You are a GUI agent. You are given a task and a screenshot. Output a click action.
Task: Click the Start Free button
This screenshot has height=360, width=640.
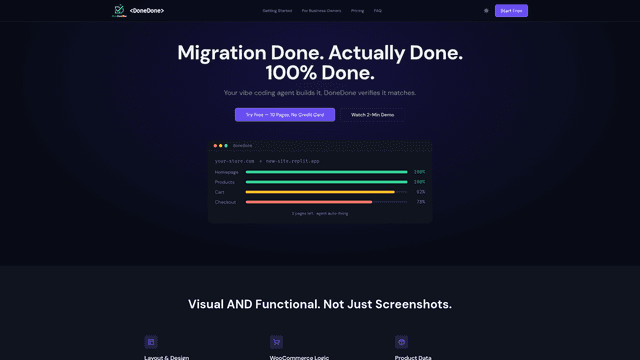[x=511, y=11]
